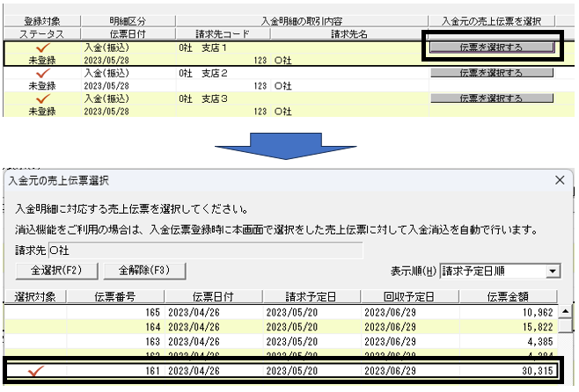The width and height of the screenshot is (579, 392).
Task: Click the 請求先 field showing O社
Action: pos(206,250)
